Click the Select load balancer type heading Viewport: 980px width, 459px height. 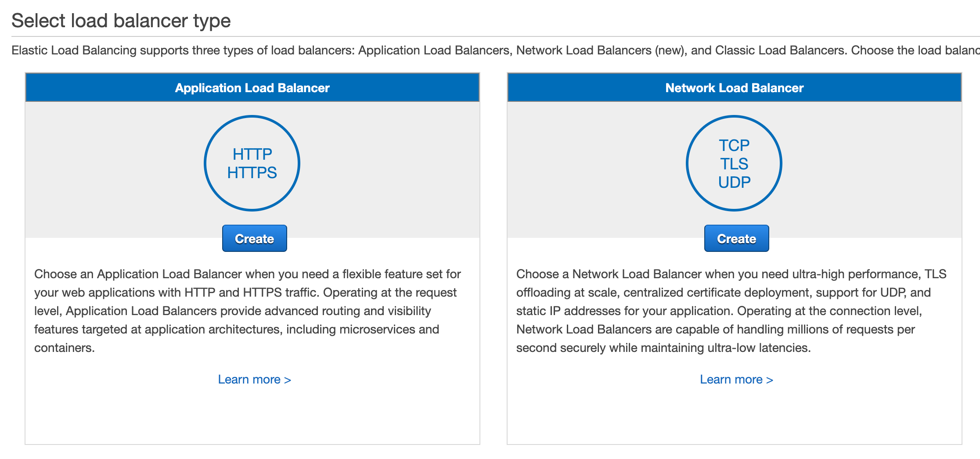coord(121,21)
